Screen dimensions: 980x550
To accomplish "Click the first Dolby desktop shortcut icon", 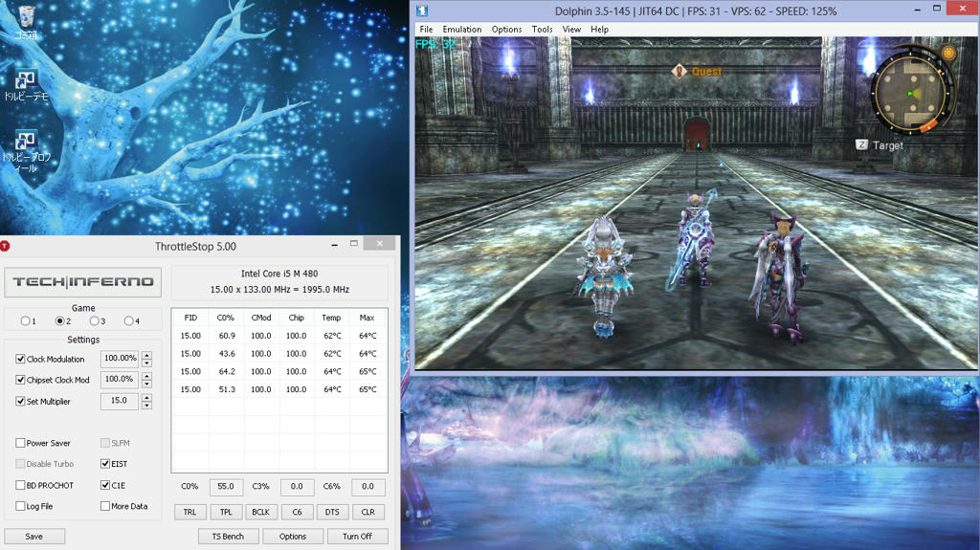I will [x=25, y=80].
